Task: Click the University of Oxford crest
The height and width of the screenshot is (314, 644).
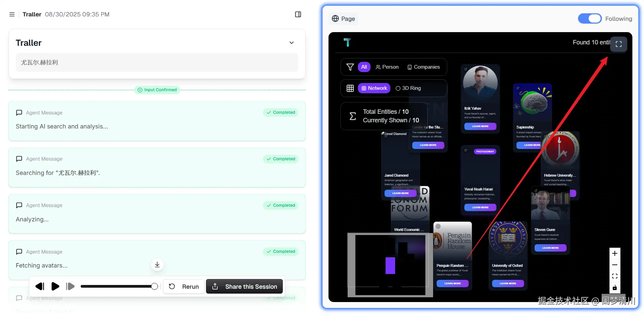Action: tap(508, 238)
